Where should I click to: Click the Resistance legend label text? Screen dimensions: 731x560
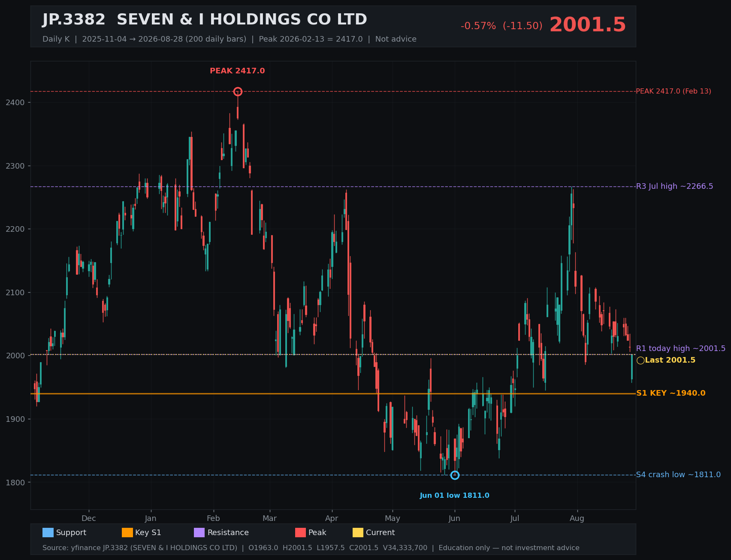(228, 533)
